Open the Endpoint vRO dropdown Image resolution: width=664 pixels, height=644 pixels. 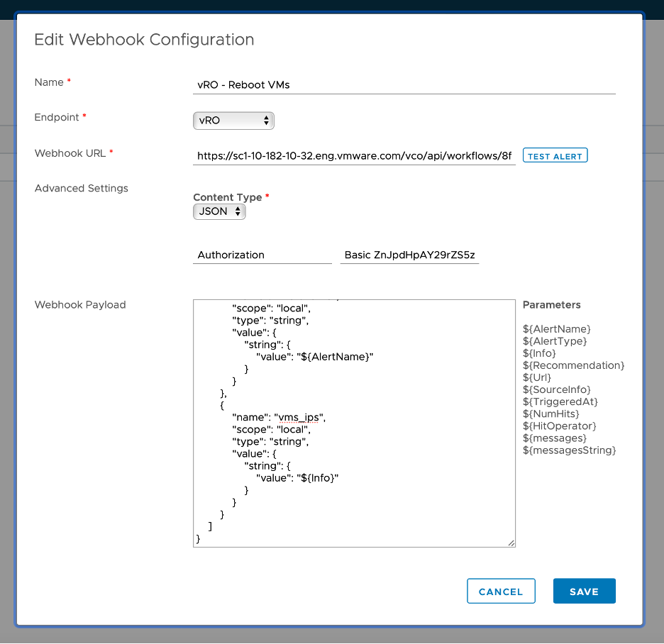233,121
